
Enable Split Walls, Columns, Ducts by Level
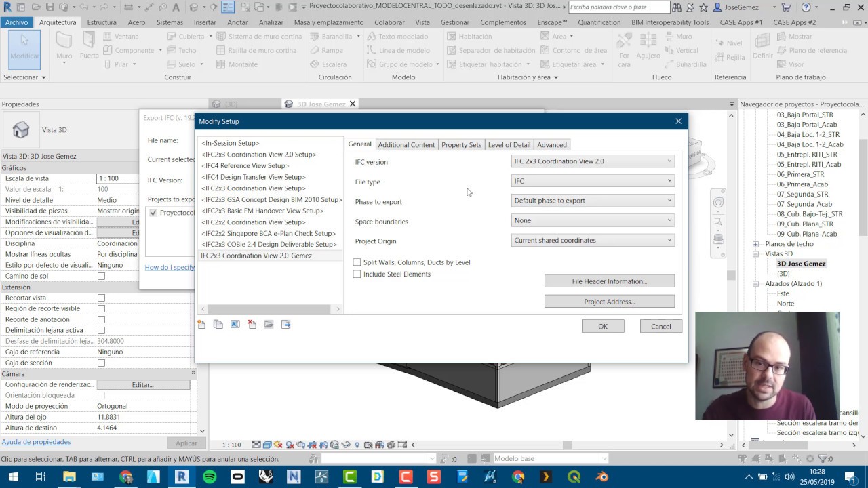pos(357,262)
